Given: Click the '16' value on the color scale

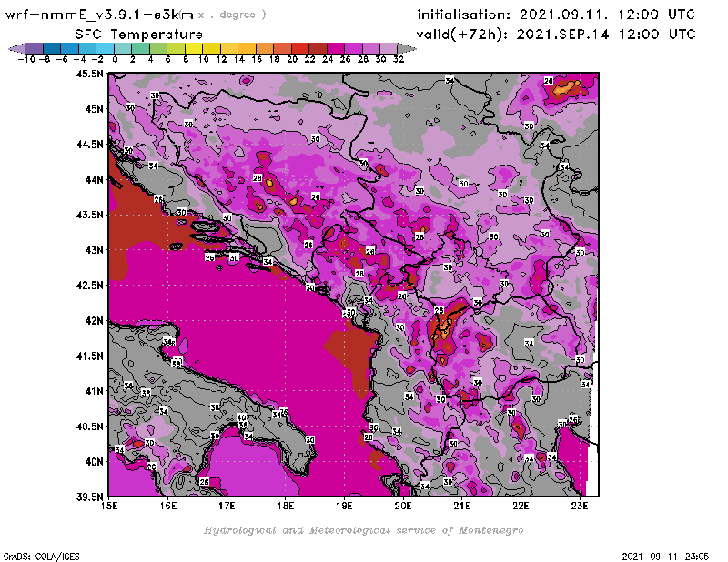Looking at the screenshot, I should 257,59.
